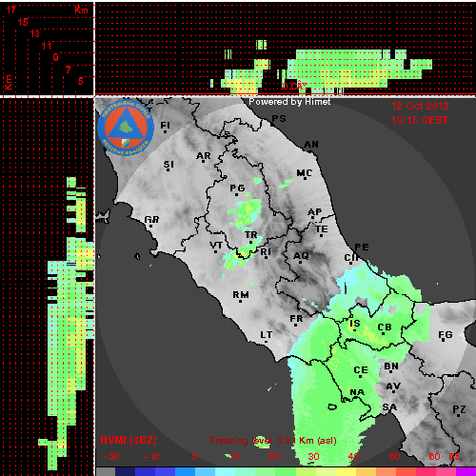Click the 15 km altitude label
The height and width of the screenshot is (476, 476).
point(23,22)
